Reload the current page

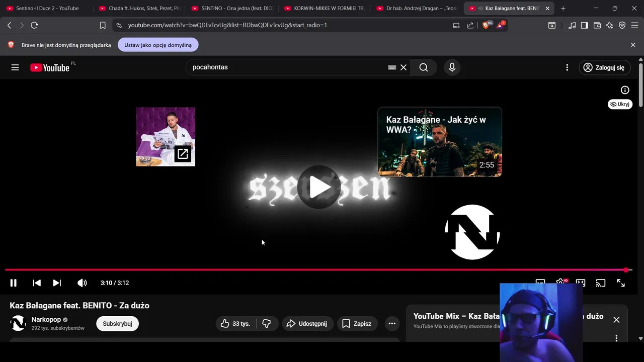pos(34,25)
